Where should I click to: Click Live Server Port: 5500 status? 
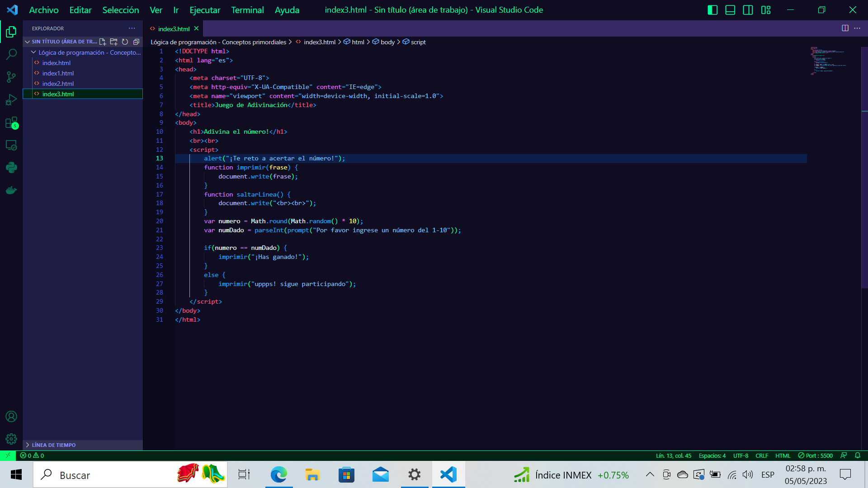pyautogui.click(x=815, y=455)
